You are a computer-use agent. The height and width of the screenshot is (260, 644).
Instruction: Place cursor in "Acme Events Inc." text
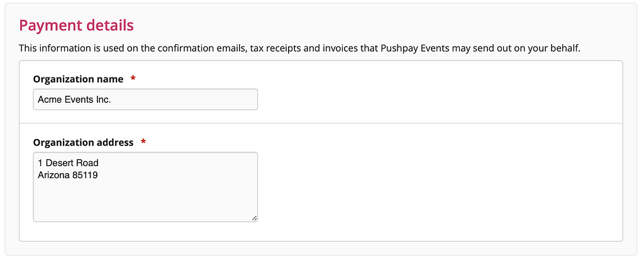coord(74,99)
